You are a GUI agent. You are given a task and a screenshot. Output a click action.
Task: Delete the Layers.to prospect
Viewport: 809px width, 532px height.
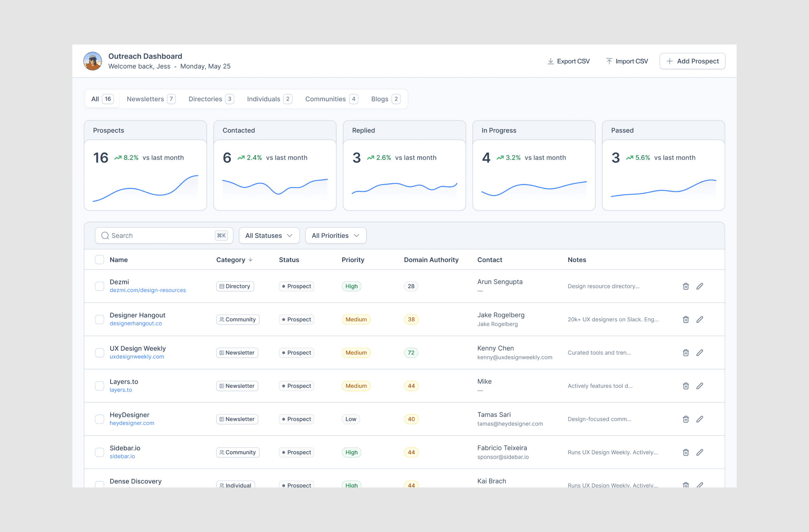(686, 386)
